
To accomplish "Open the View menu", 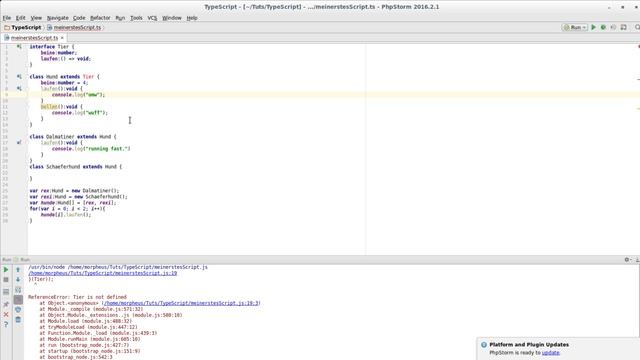I will [36, 18].
